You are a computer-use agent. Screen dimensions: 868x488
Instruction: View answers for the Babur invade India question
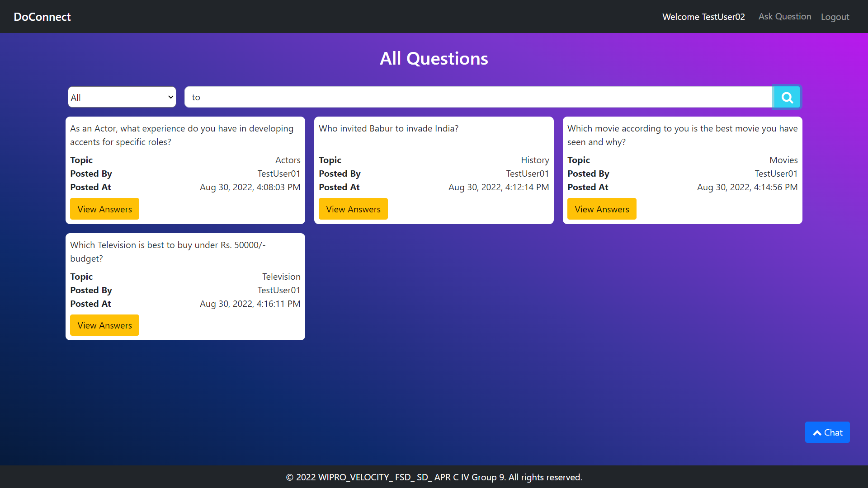(x=353, y=209)
